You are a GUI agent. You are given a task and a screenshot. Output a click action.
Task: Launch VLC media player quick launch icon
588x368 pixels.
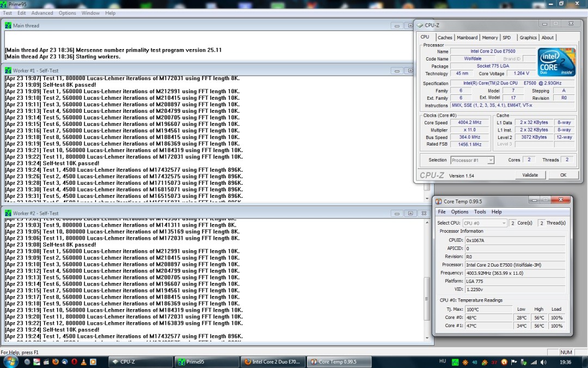(x=84, y=362)
